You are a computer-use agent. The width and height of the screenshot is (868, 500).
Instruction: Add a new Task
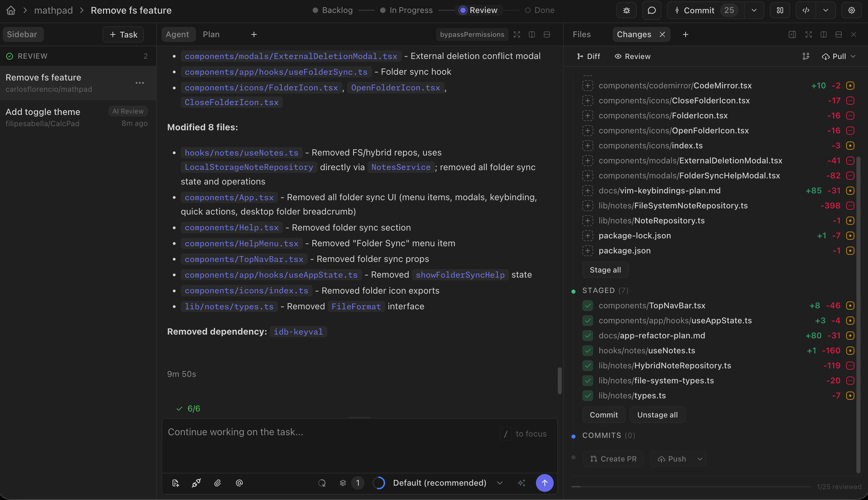tap(123, 34)
